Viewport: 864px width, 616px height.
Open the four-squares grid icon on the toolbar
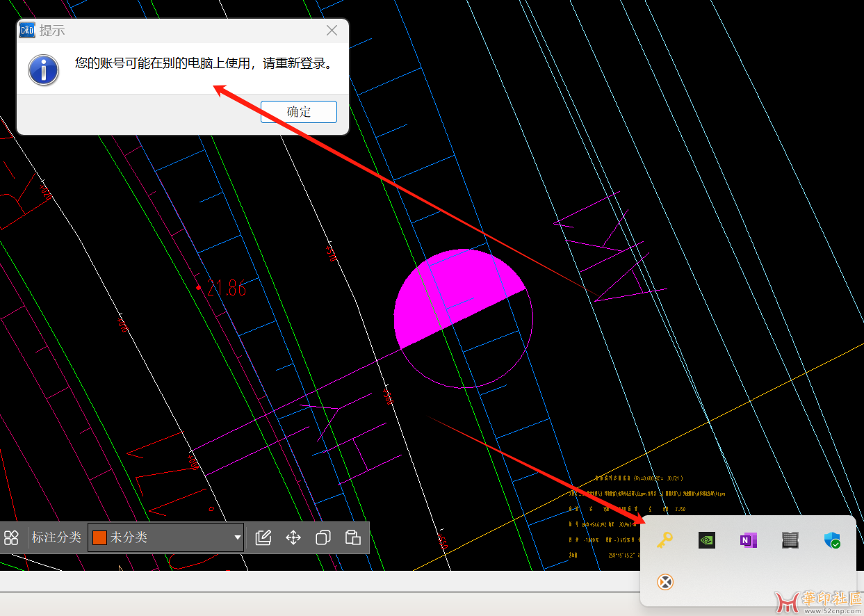click(11, 537)
